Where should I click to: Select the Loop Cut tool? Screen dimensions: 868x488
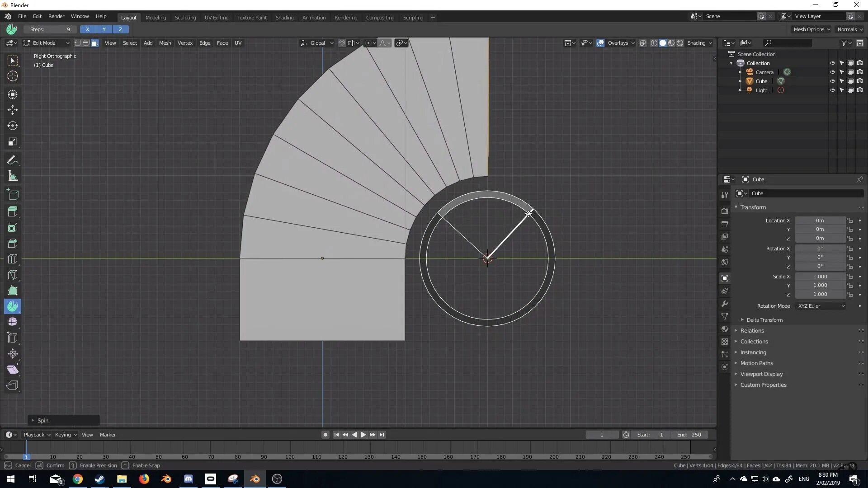[13, 259]
